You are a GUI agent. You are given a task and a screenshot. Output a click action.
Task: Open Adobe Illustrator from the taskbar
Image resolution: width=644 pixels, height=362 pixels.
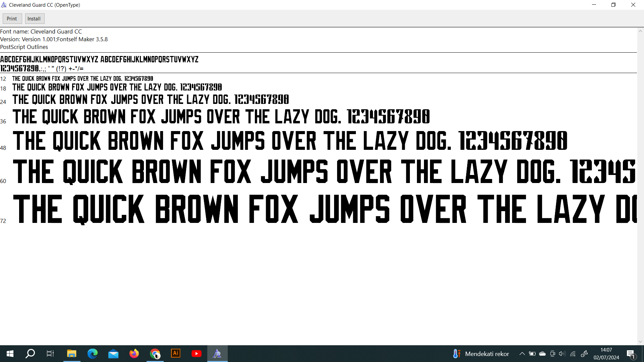[176, 354]
